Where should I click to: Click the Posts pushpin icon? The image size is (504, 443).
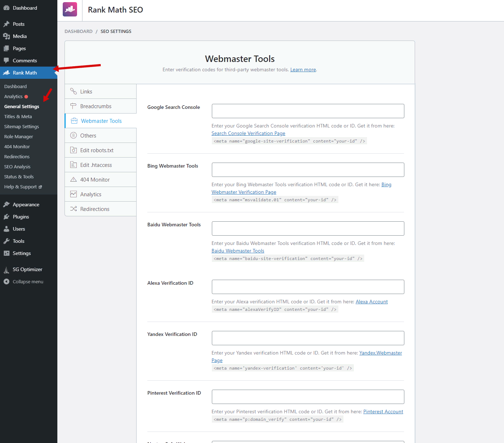click(6, 24)
